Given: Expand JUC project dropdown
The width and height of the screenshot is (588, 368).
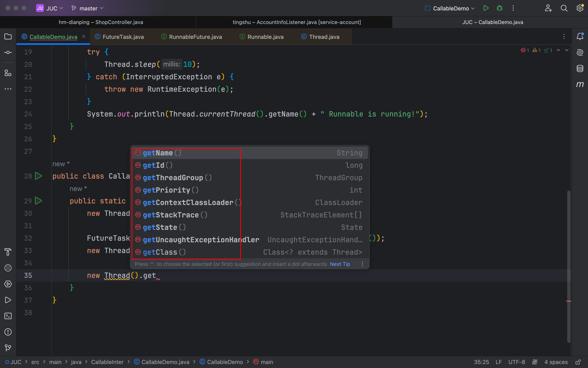Looking at the screenshot, I should coord(50,8).
